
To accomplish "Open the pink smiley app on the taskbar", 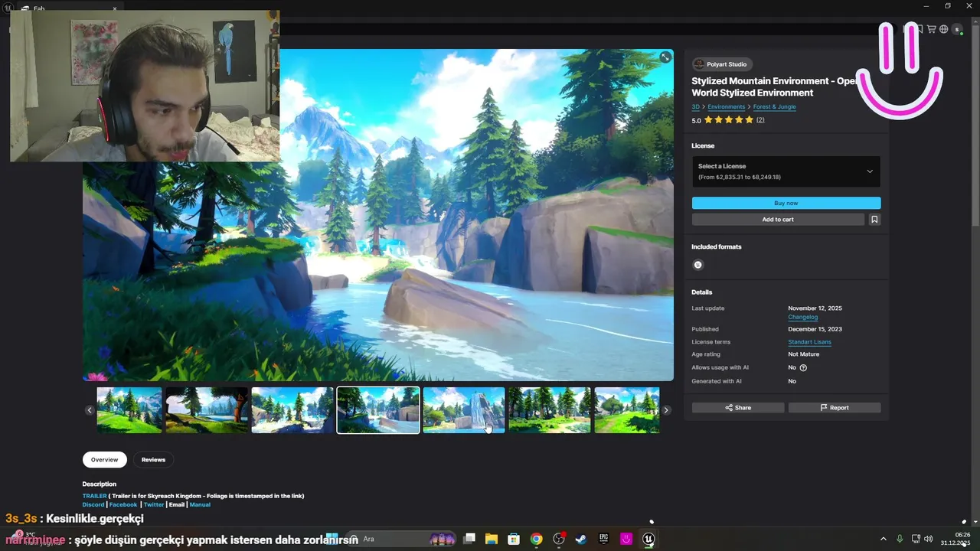I will pyautogui.click(x=626, y=539).
